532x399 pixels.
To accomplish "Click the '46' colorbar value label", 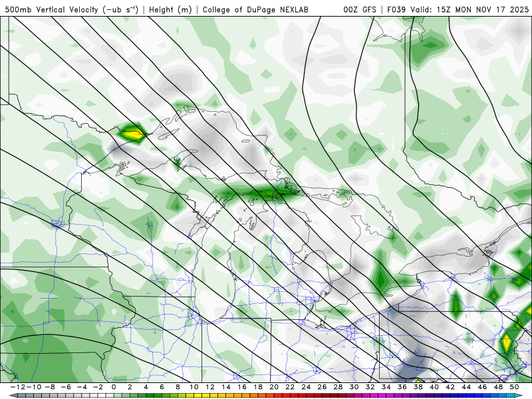I will (x=483, y=387).
